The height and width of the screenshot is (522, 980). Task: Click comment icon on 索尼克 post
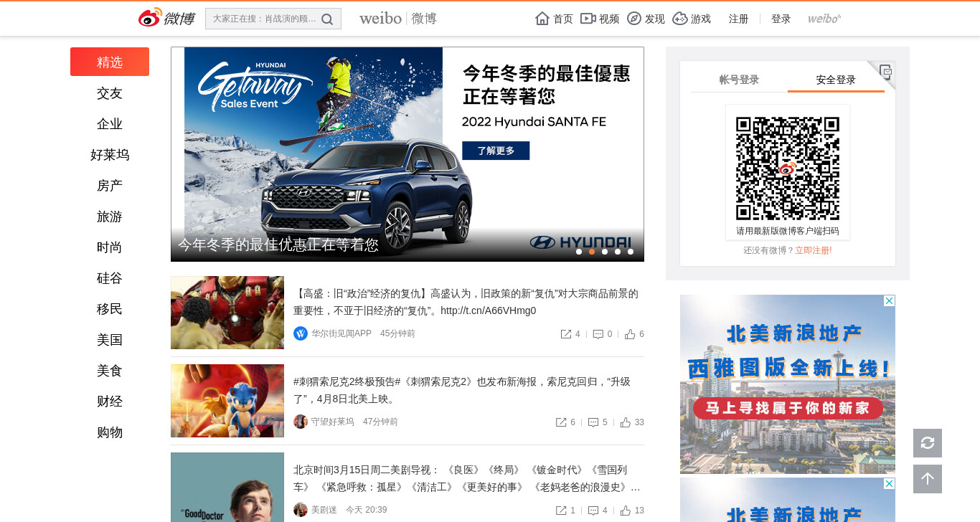pyautogui.click(x=593, y=422)
